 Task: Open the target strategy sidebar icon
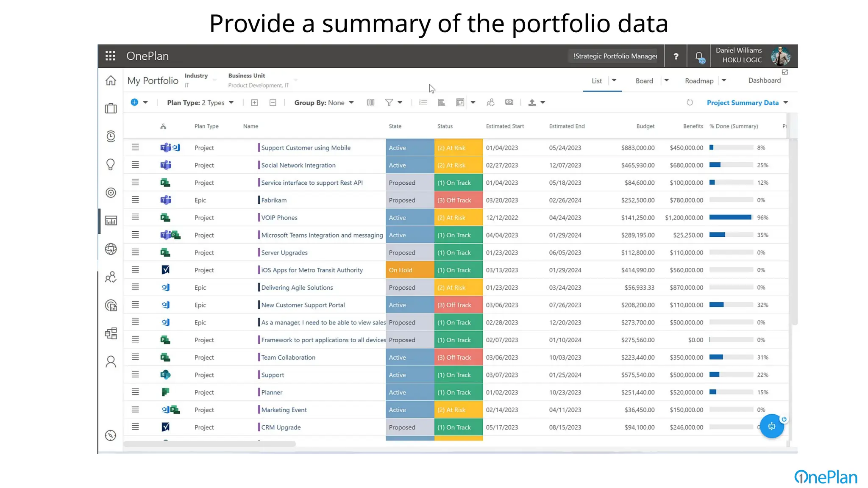(x=111, y=193)
